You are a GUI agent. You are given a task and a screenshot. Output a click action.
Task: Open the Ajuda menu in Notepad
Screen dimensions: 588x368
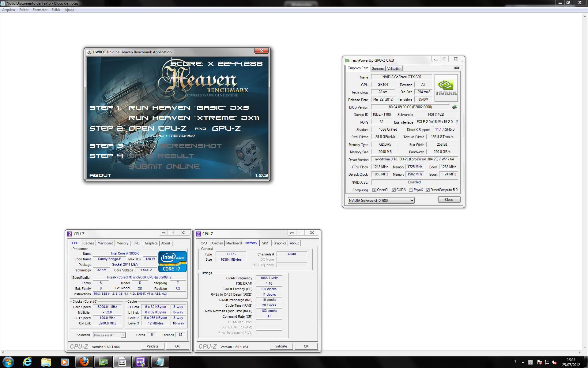tap(69, 10)
